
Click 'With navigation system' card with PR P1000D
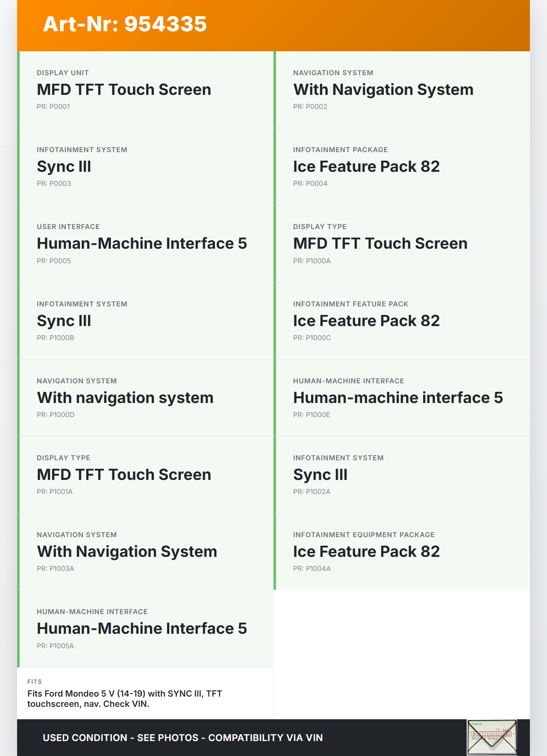(146, 398)
